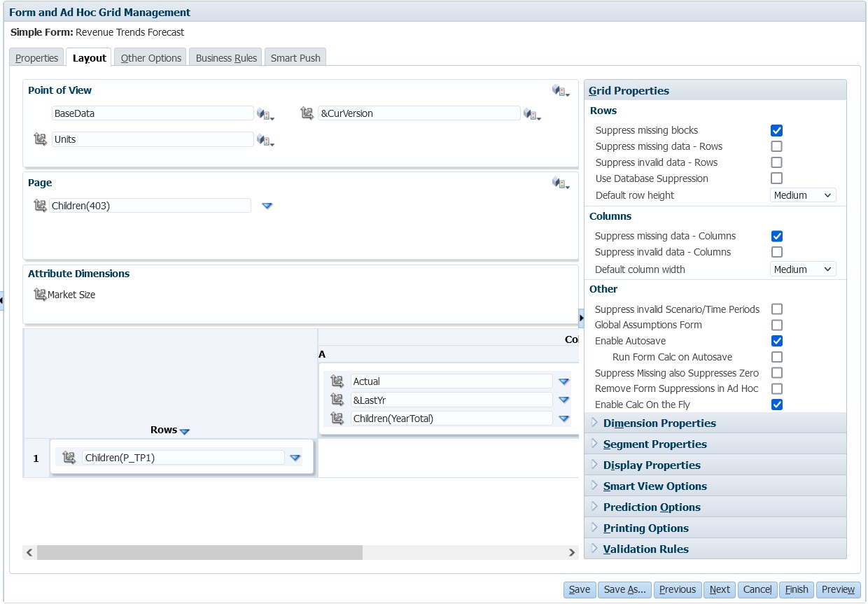Open member selector for &CurVersion
Image resolution: width=868 pixels, height=604 pixels.
click(x=532, y=113)
